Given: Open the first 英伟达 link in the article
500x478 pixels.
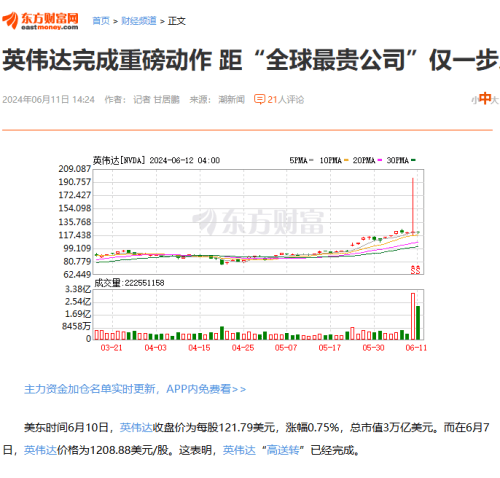Looking at the screenshot, I should click(x=136, y=427).
